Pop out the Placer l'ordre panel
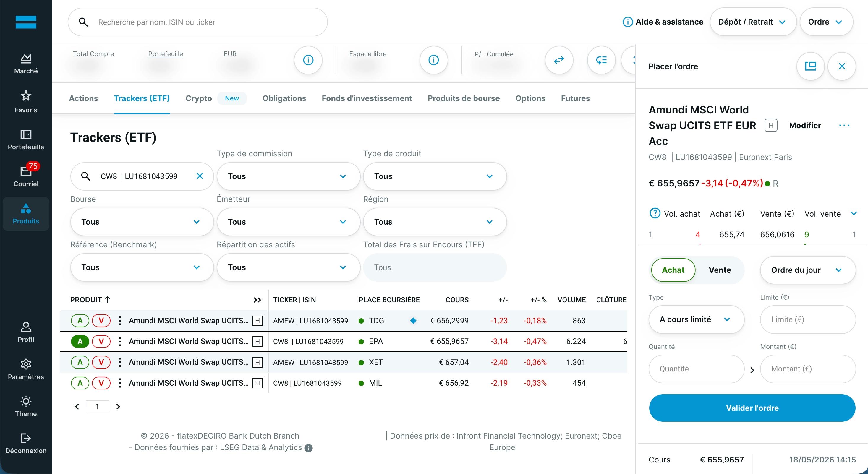The image size is (868, 474). (x=810, y=66)
